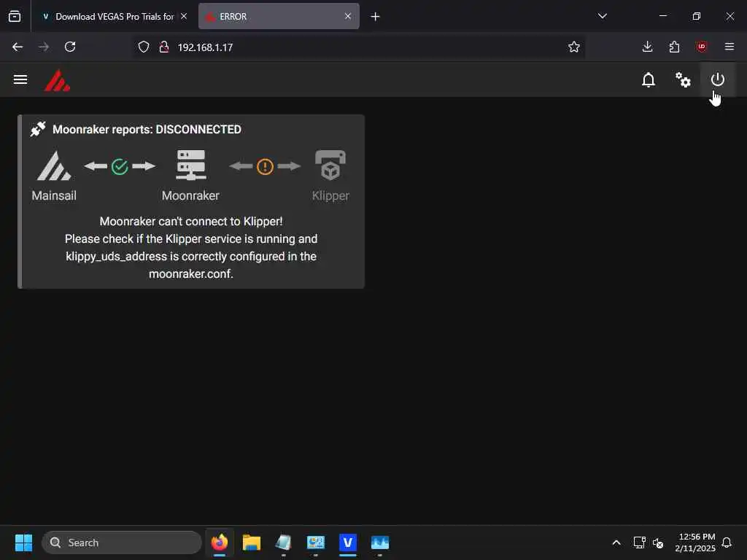Image resolution: width=747 pixels, height=560 pixels.
Task: Open the Windows notification bell
Action: 727,542
